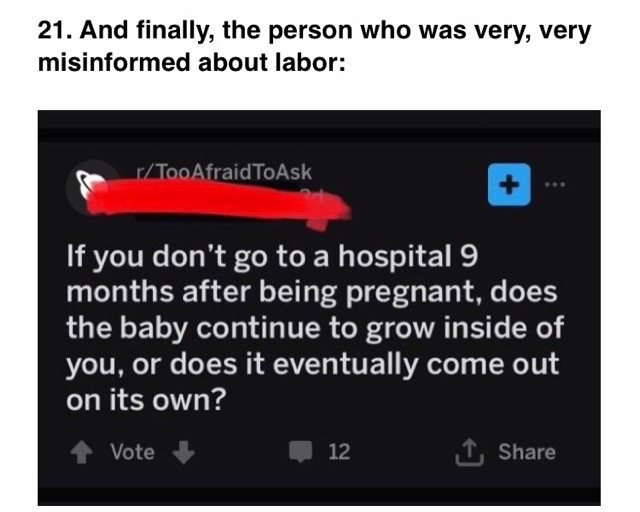Click the share upload arrow icon
640x512 pixels.
pyautogui.click(x=469, y=452)
